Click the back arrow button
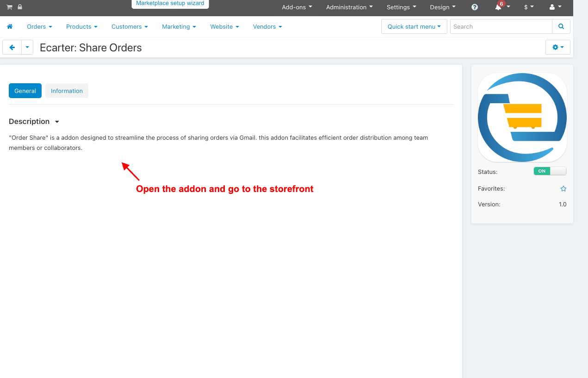This screenshot has width=588, height=378. 12,47
